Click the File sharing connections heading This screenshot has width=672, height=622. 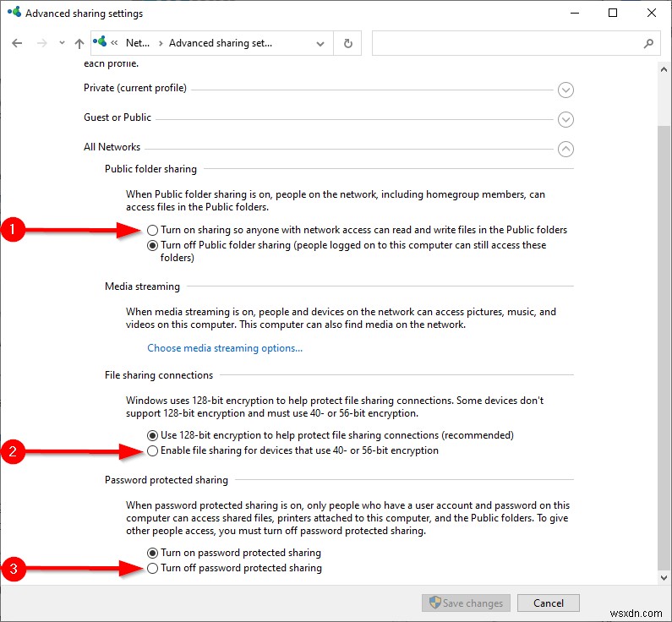click(x=159, y=375)
